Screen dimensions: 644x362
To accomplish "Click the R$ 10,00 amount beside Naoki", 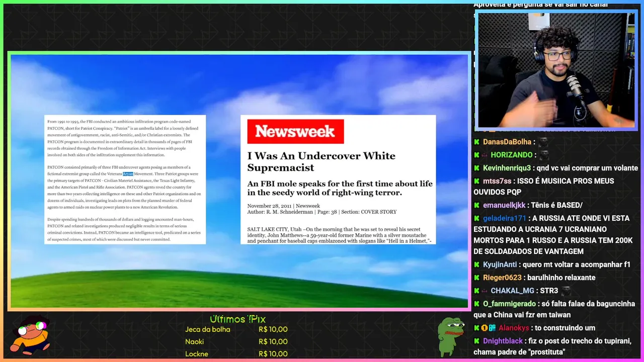I will [x=273, y=341].
